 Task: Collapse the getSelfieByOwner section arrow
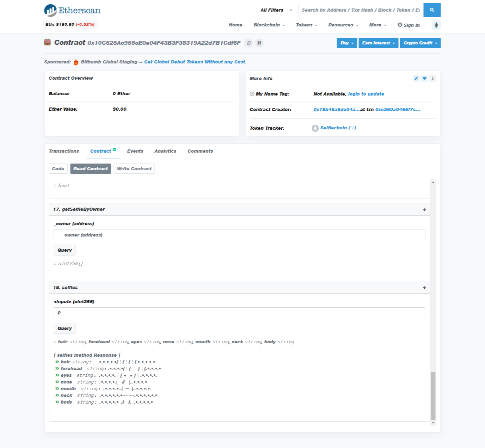[424, 209]
